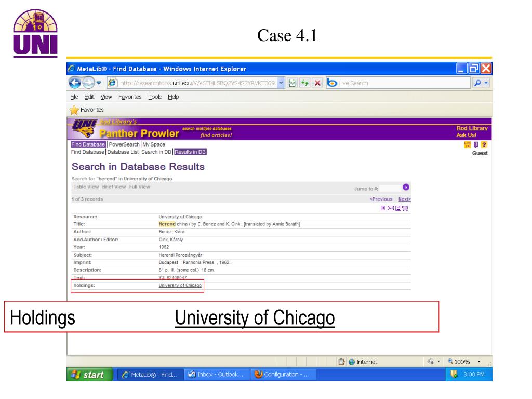Click the shopping cart add-to-basket icon

(x=405, y=208)
